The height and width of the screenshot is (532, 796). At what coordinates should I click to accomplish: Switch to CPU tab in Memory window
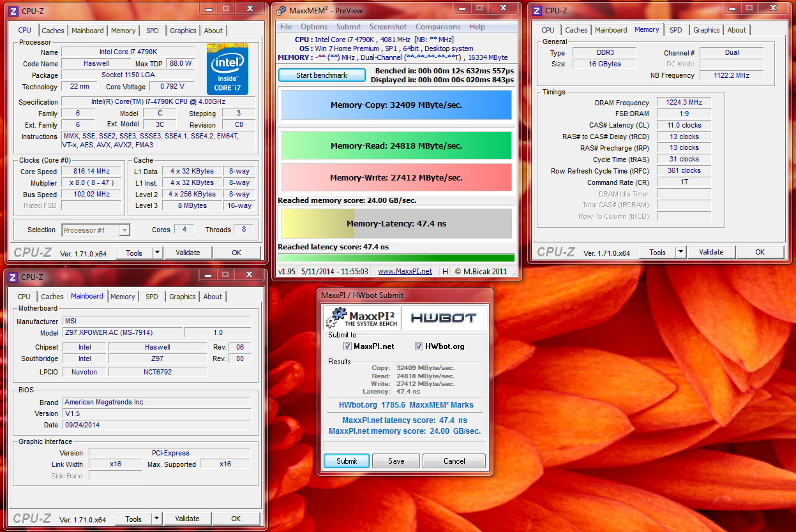[548, 30]
